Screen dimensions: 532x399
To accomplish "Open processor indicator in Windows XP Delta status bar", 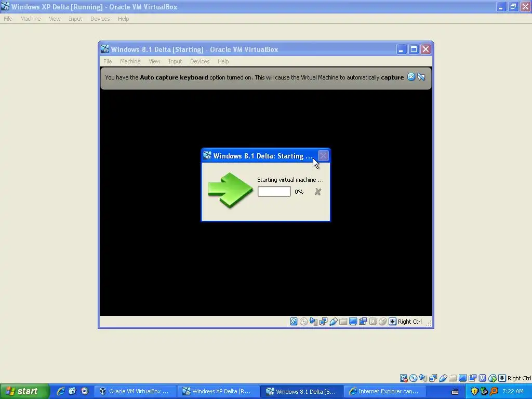I will click(x=482, y=378).
